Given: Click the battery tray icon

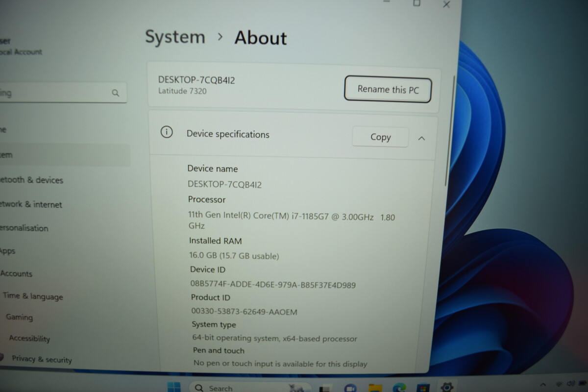Looking at the screenshot, I should click(582, 383).
